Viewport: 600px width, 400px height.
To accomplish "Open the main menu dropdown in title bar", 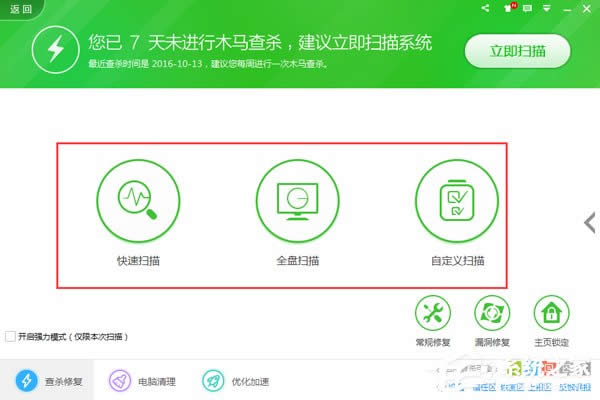I will [547, 9].
